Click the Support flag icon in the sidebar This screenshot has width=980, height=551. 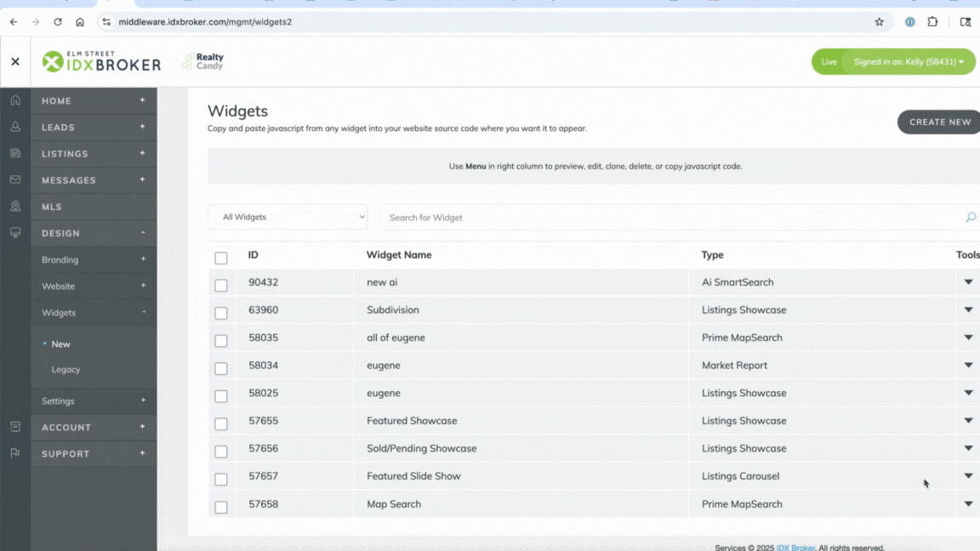click(15, 453)
